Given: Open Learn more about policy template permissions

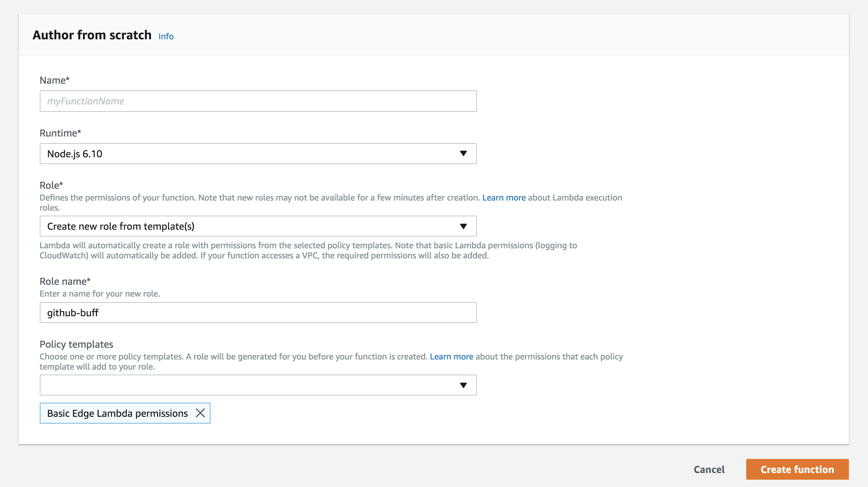Looking at the screenshot, I should tap(451, 356).
